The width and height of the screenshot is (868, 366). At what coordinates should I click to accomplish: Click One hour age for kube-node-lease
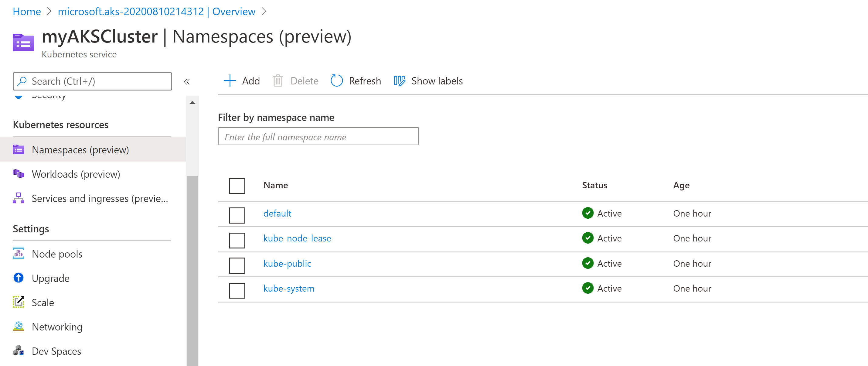coord(692,238)
